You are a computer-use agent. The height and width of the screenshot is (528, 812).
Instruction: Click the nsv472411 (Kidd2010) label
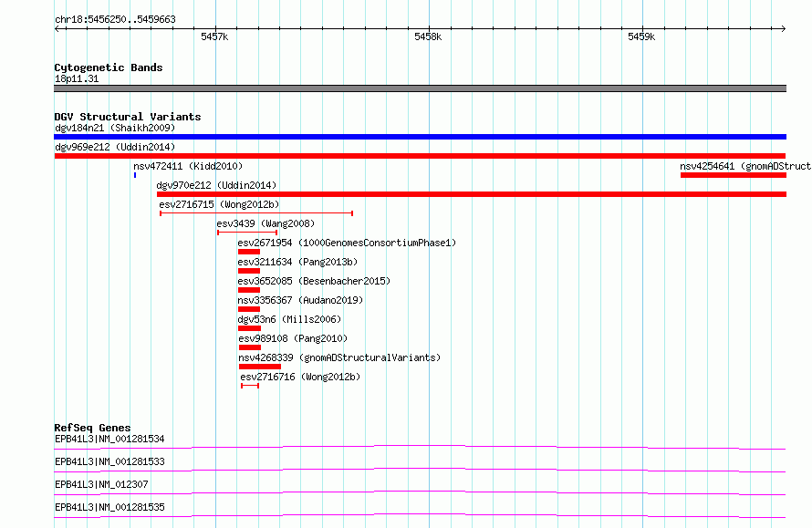coord(188,166)
